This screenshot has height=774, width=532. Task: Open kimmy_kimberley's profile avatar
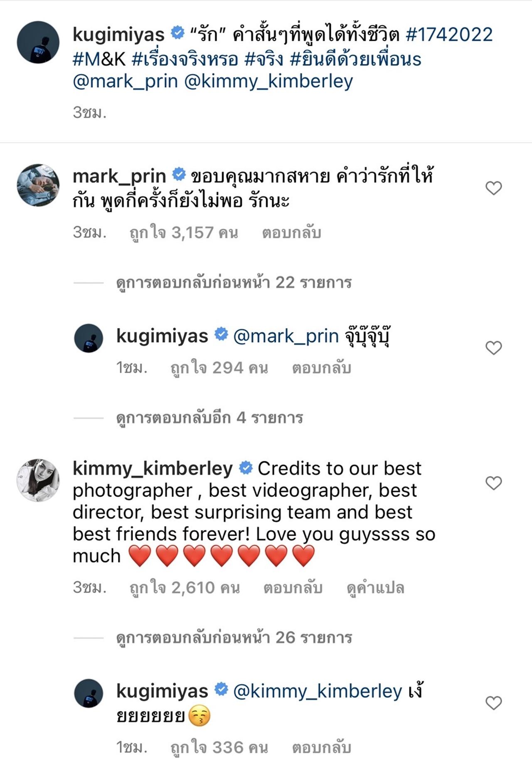point(38,480)
